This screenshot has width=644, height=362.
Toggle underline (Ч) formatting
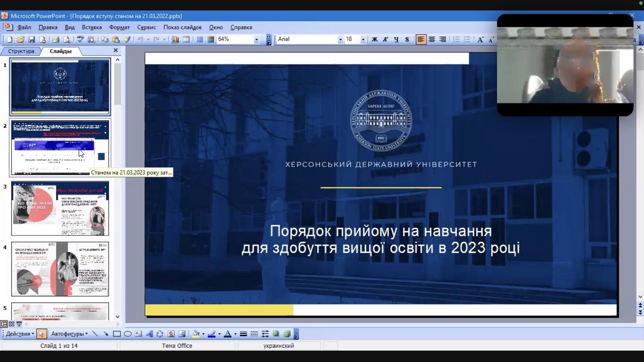pos(396,39)
